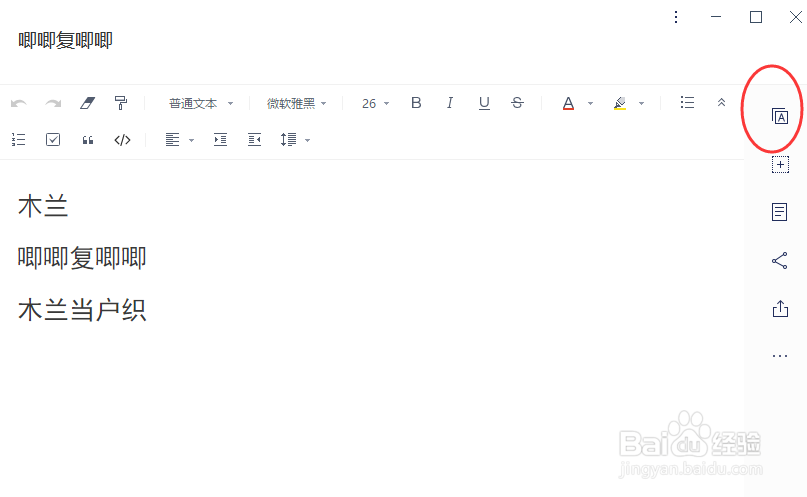The height and width of the screenshot is (497, 807).
Task: Toggle underline formatting
Action: (x=484, y=103)
